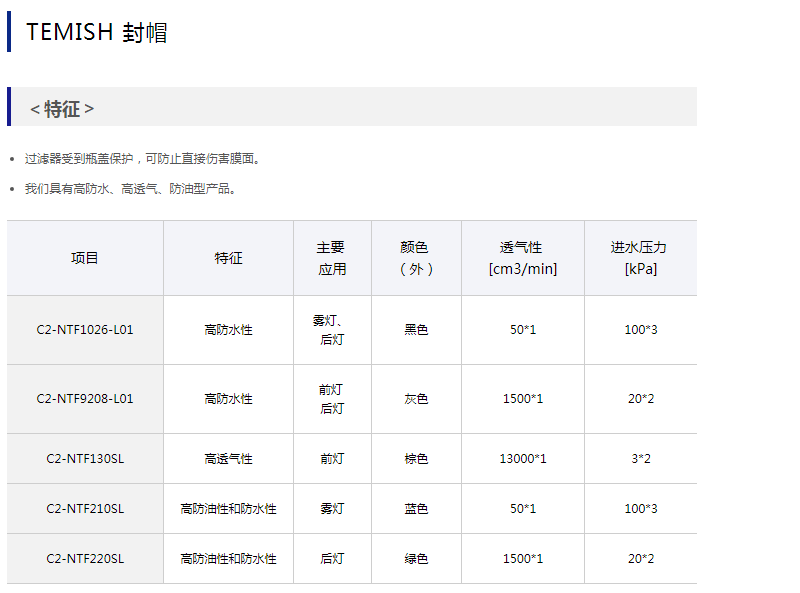Click the 雾灯、后灯 application cell
The image size is (800, 593).
(331, 329)
